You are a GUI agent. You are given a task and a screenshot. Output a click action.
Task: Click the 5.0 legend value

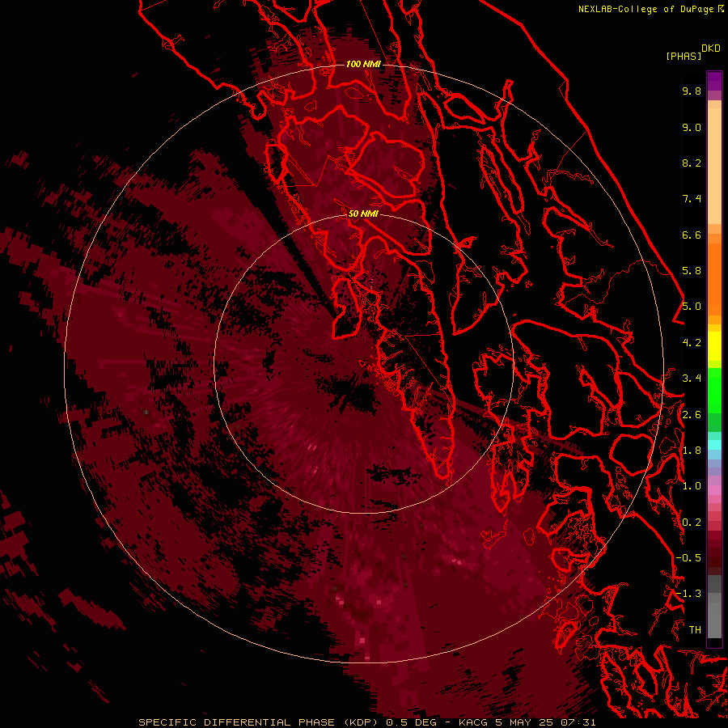(692, 307)
